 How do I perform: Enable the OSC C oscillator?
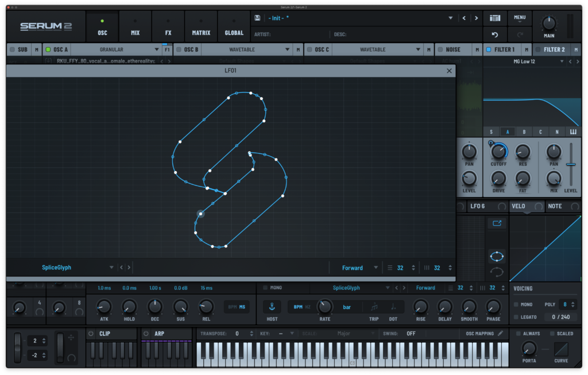tap(310, 49)
